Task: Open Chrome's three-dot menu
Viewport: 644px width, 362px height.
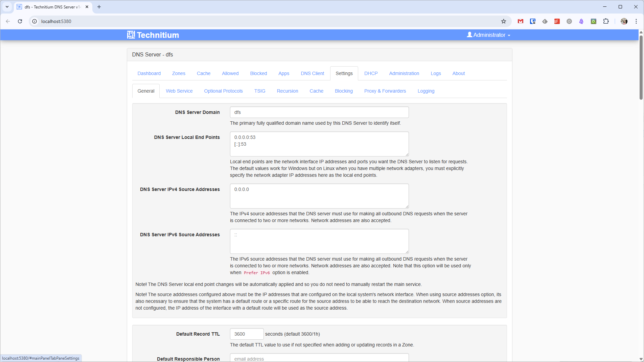Action: pos(636,21)
